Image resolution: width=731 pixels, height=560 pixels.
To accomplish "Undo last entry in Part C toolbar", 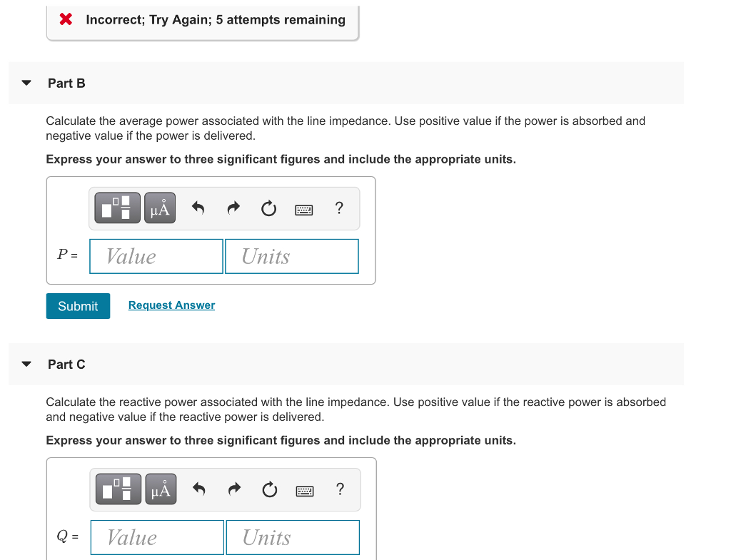I will 199,489.
